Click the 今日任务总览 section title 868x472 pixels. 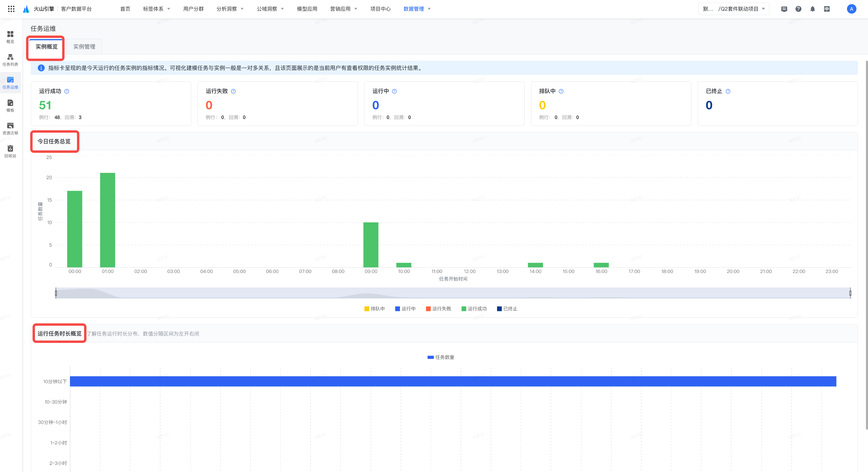pyautogui.click(x=54, y=142)
